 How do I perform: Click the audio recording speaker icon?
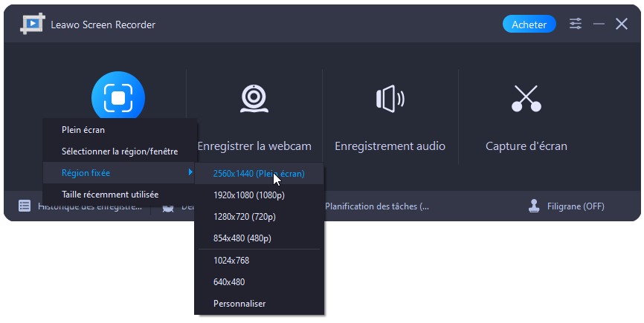tap(390, 98)
